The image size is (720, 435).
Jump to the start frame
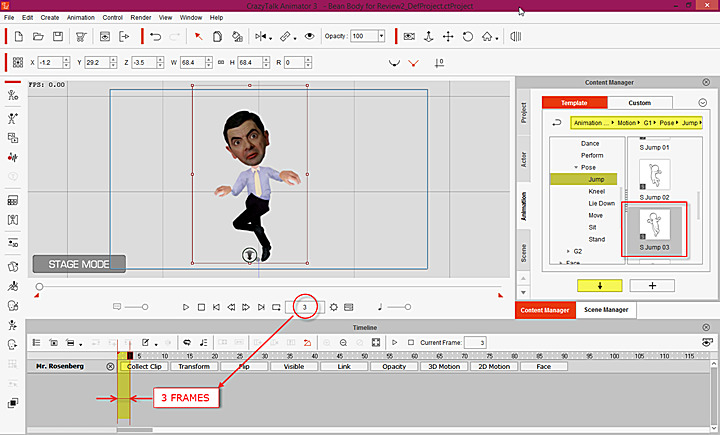click(x=216, y=307)
